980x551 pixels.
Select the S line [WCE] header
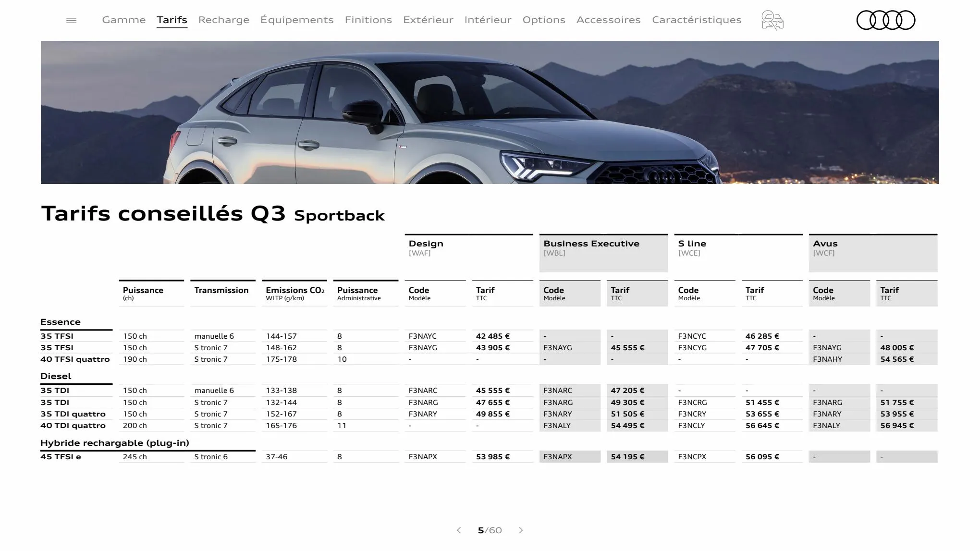(738, 253)
